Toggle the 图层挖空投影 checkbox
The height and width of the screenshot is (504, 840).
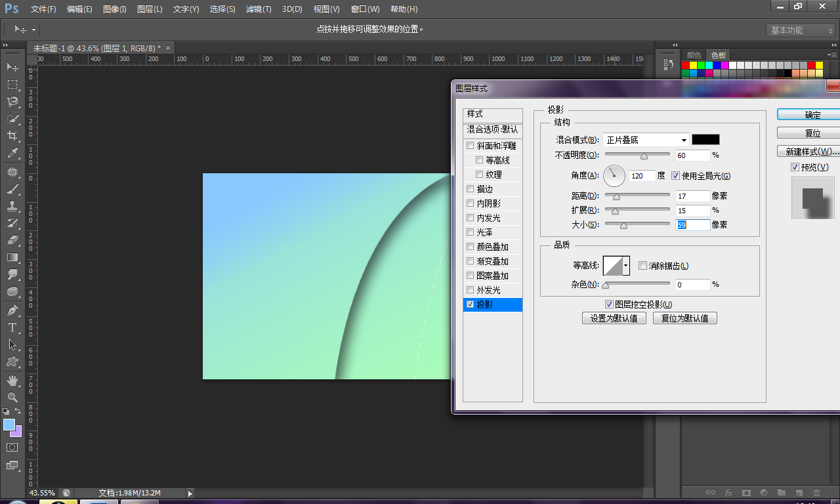609,304
